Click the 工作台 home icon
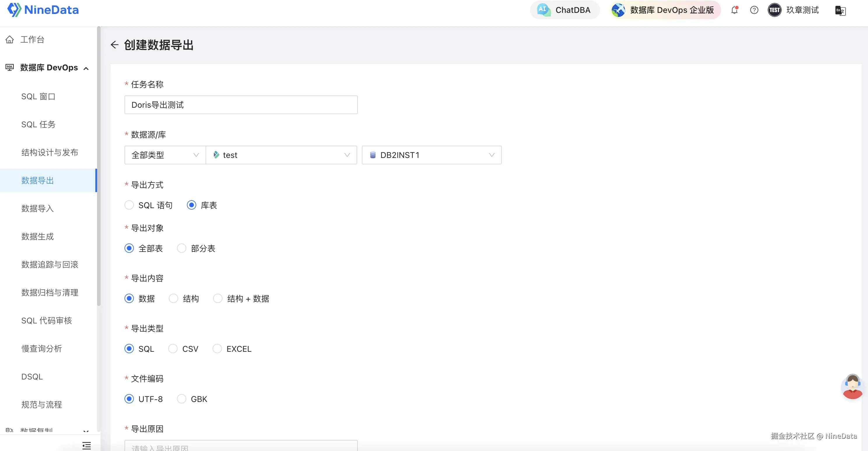 pos(10,39)
